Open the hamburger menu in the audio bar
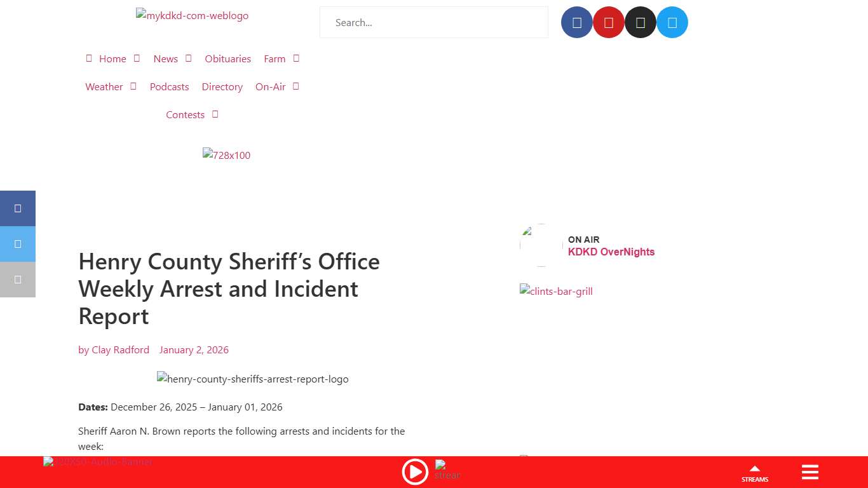868x488 pixels. (x=810, y=471)
